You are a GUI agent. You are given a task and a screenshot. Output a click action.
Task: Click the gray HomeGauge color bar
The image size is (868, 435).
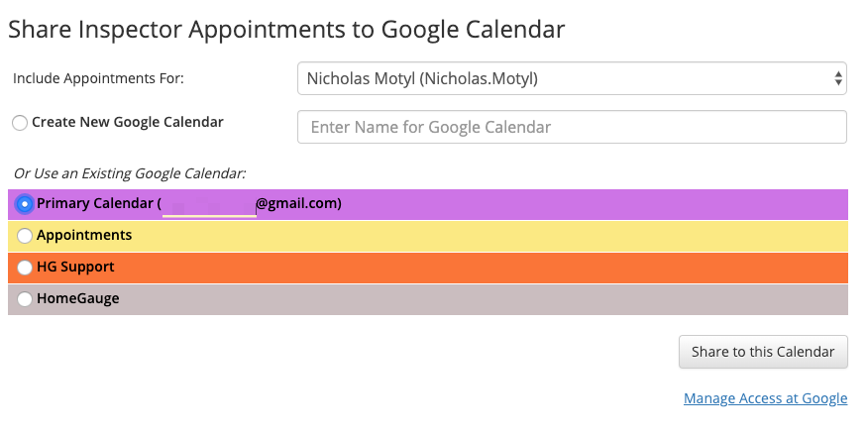(x=495, y=298)
